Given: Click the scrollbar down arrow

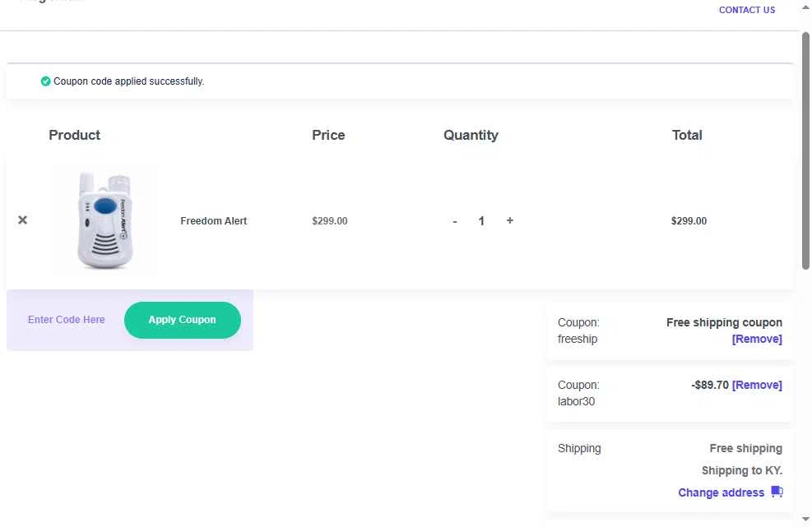Looking at the screenshot, I should (805, 519).
